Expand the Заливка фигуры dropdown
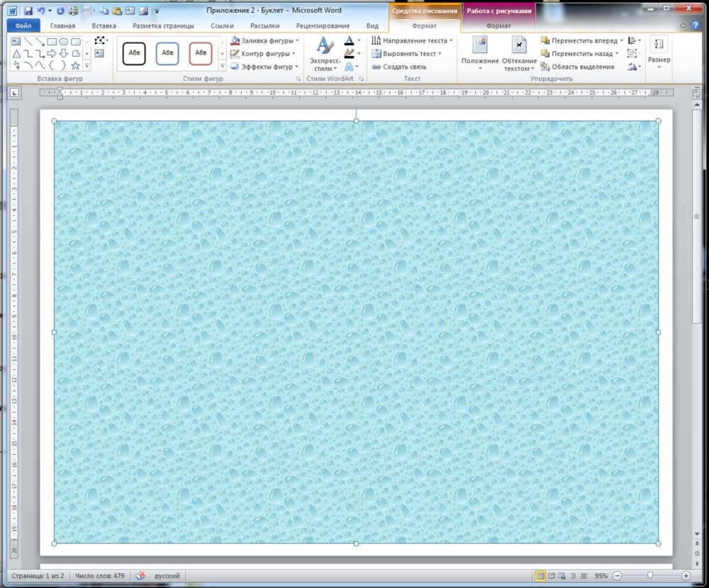 pyautogui.click(x=296, y=41)
